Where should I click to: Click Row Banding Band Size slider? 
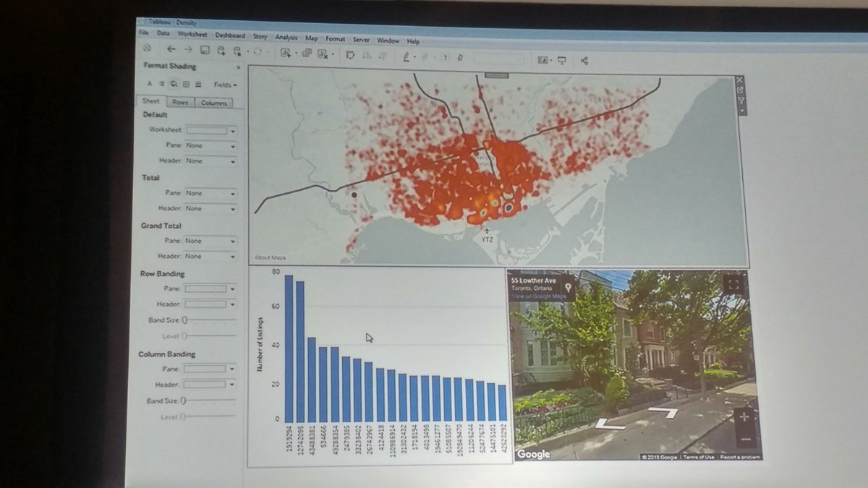point(210,320)
